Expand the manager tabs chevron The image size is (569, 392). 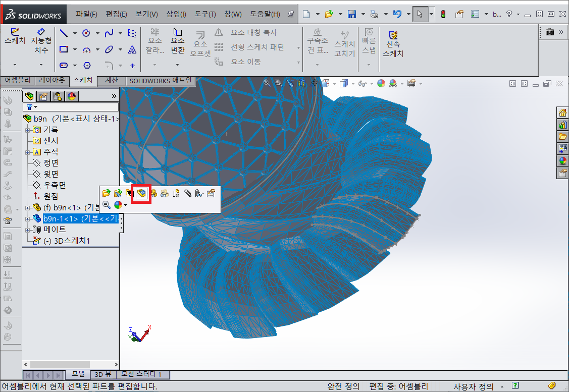114,96
